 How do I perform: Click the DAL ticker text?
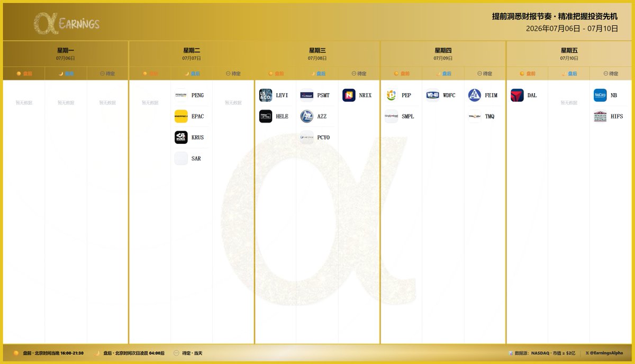click(x=532, y=95)
